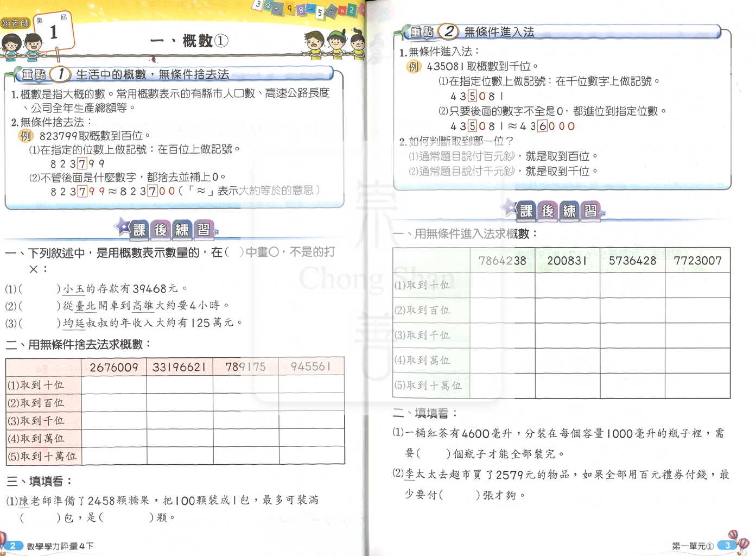Screen dimensions: 756x556
Task: Click row "(3)取到千位" in the 捨去法 table
Action: (x=175, y=420)
